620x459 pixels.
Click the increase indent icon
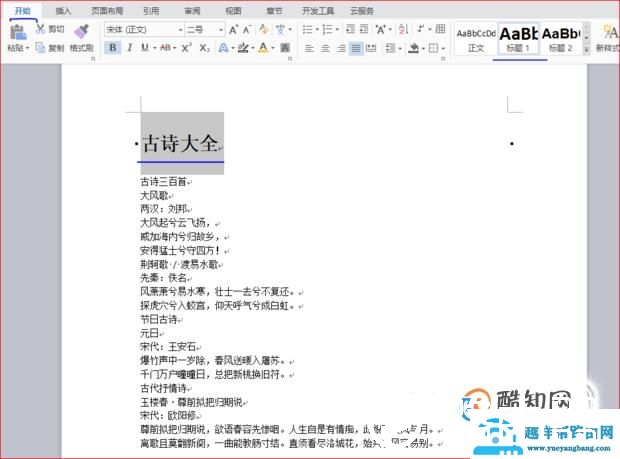(x=364, y=29)
